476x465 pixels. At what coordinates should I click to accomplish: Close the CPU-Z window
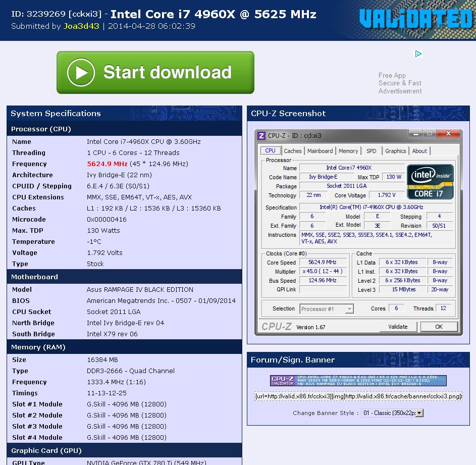pos(448,133)
